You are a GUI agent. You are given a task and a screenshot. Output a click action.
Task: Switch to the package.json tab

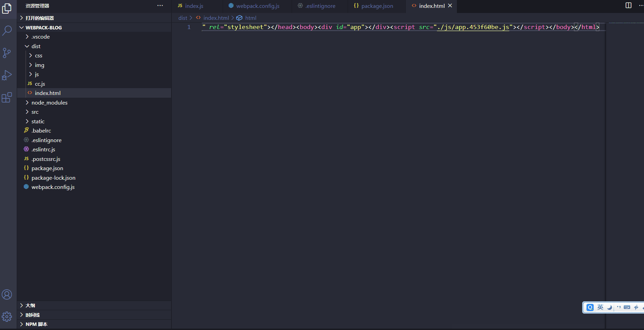point(377,6)
